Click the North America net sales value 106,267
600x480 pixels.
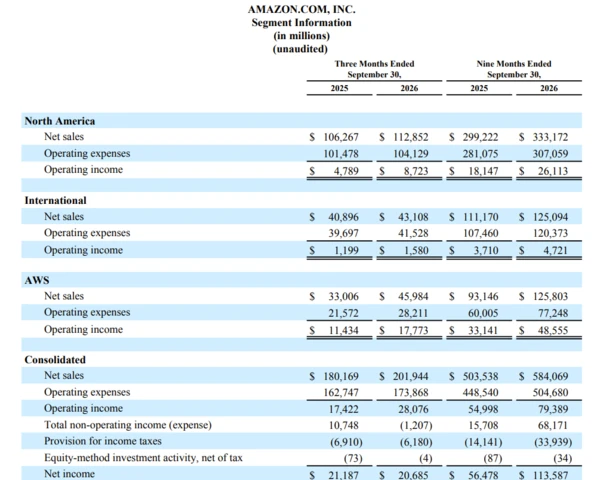[341, 137]
